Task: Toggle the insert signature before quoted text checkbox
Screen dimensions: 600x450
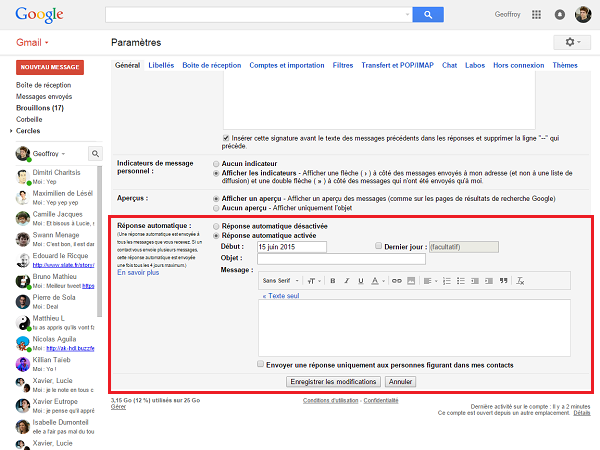Action: pyautogui.click(x=226, y=138)
